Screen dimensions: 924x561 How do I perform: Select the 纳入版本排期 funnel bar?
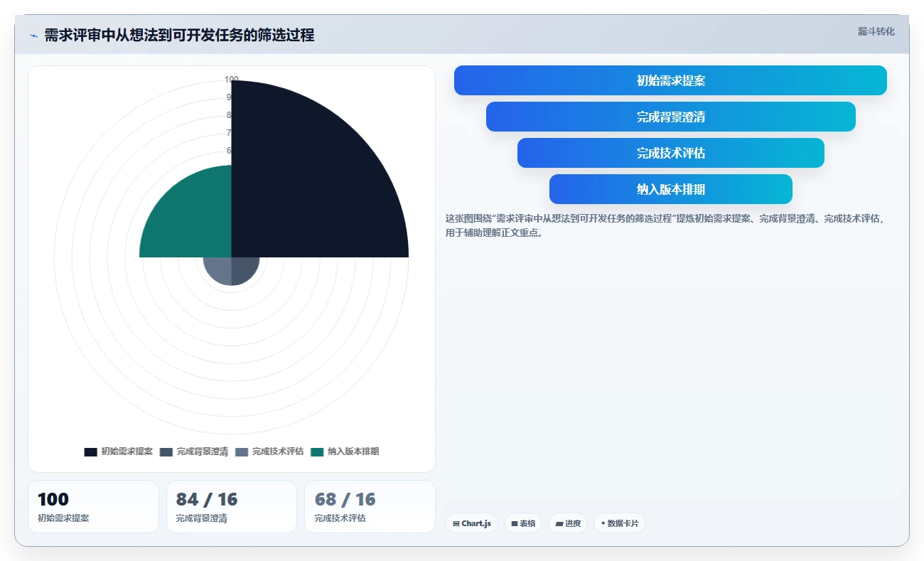(670, 189)
